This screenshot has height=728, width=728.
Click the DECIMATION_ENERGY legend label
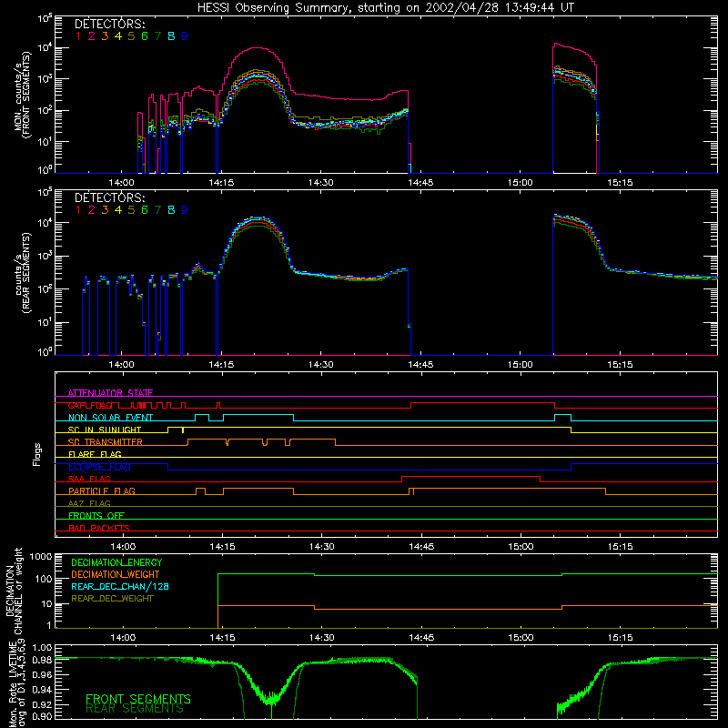pyautogui.click(x=116, y=562)
